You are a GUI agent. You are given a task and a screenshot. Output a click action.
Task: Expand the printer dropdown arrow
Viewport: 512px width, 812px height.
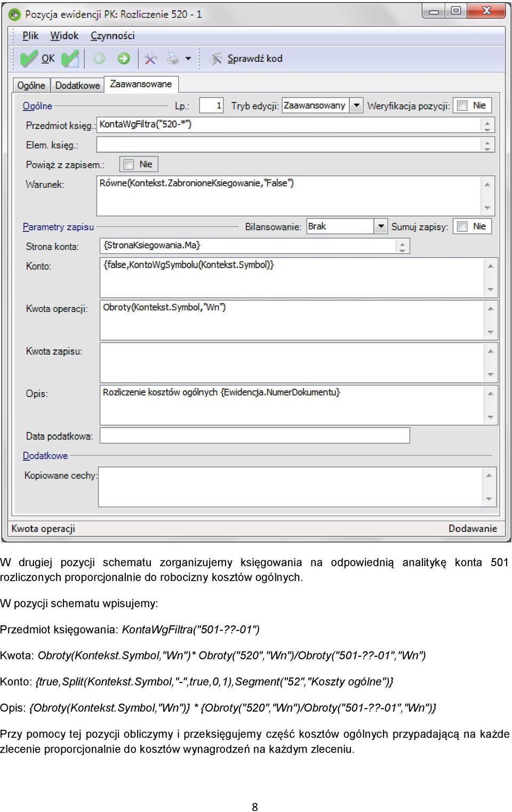coord(188,59)
